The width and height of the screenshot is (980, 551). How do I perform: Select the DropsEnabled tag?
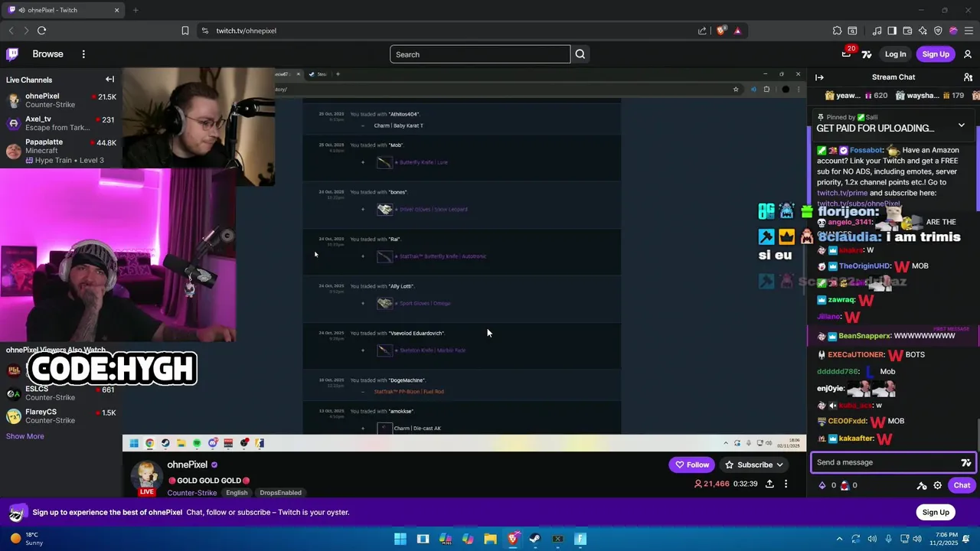pos(280,493)
